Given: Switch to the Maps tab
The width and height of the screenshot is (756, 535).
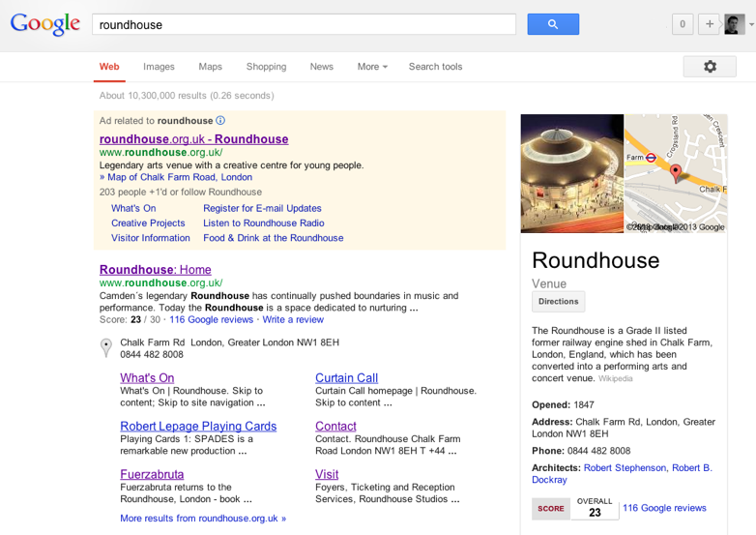Looking at the screenshot, I should (x=210, y=67).
